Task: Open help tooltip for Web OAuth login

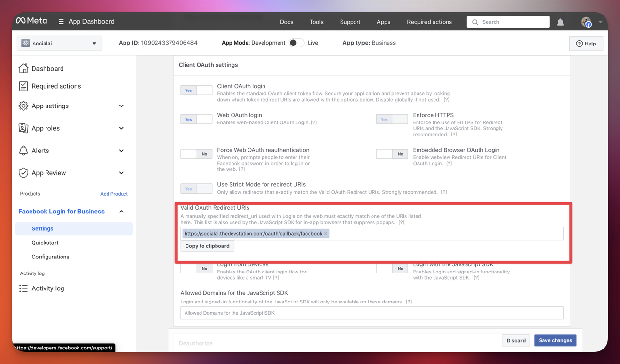Action: (314, 123)
